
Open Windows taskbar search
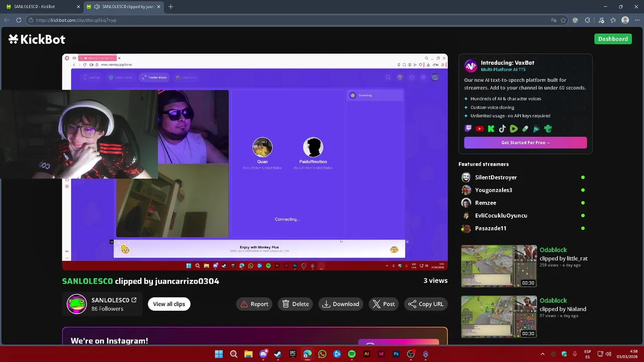(233, 354)
